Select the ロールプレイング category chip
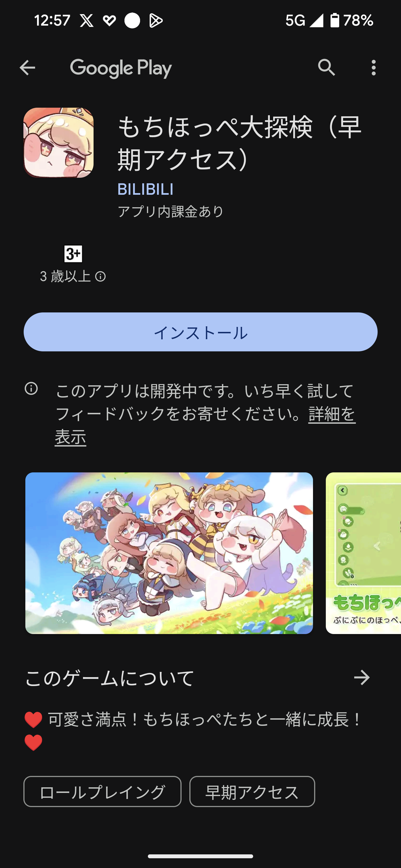 coord(102,791)
